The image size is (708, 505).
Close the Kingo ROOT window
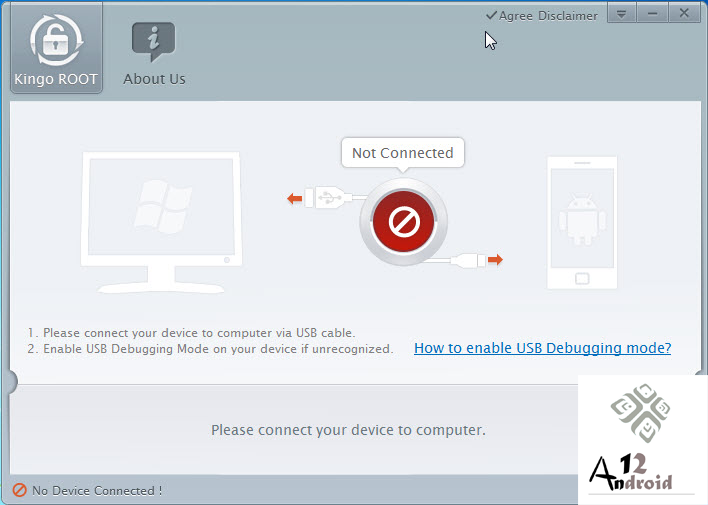tap(684, 14)
